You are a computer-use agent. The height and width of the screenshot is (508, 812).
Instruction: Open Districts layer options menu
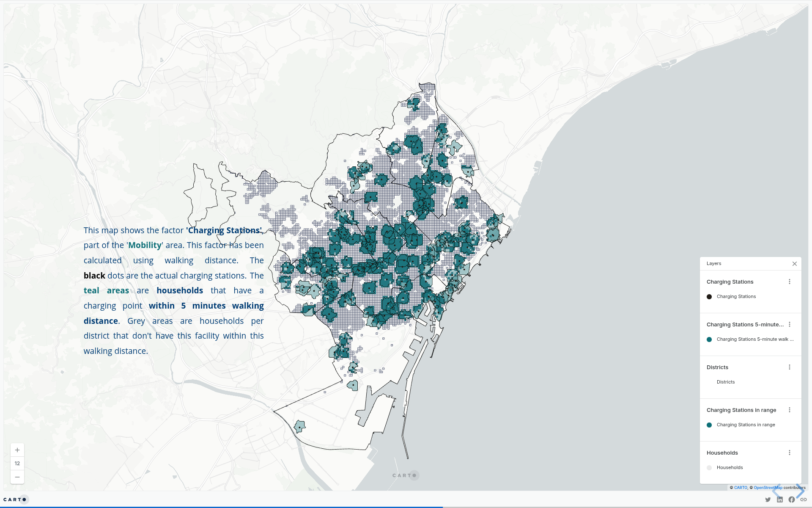[790, 367]
